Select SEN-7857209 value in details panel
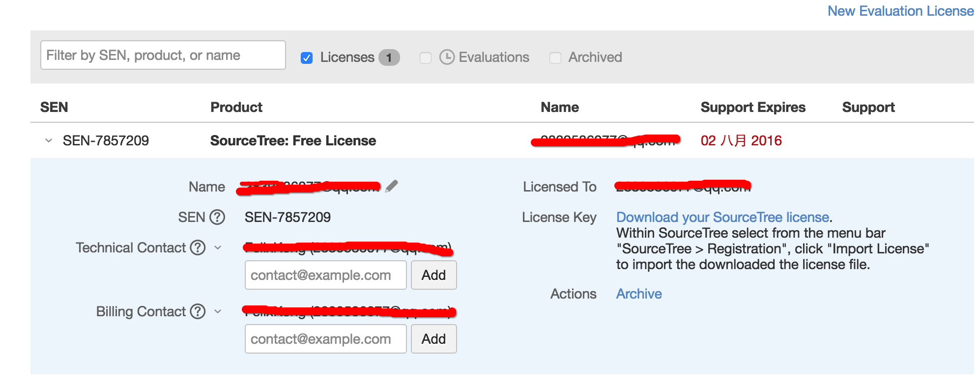The image size is (980, 385). coord(288,217)
